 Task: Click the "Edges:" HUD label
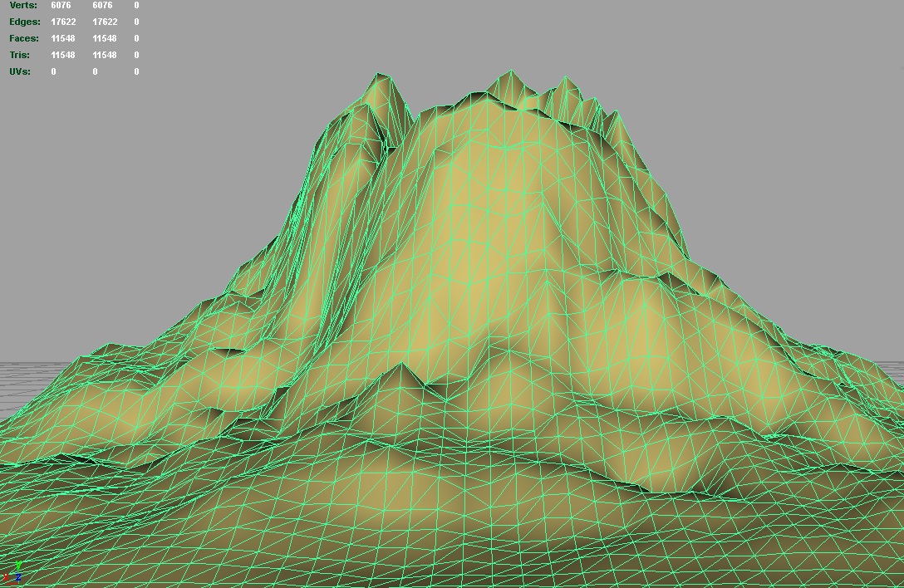click(25, 22)
